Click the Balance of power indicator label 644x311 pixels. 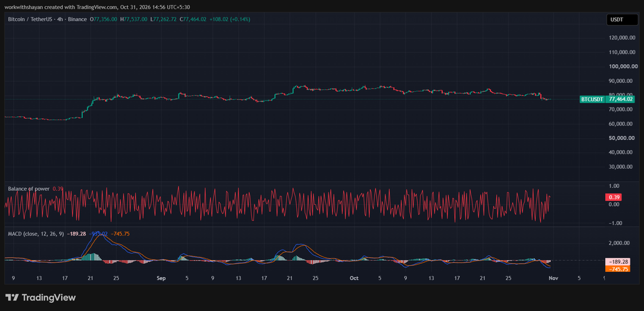[29, 188]
